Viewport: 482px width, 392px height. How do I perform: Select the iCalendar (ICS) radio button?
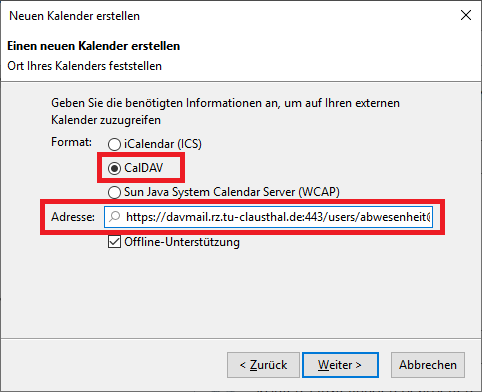click(x=114, y=144)
